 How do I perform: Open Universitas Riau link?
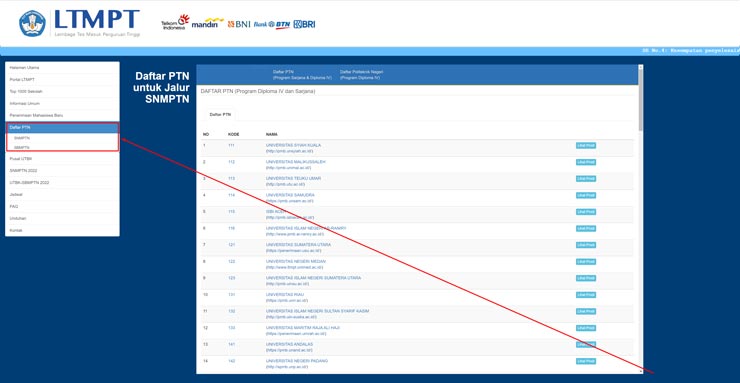[285, 295]
